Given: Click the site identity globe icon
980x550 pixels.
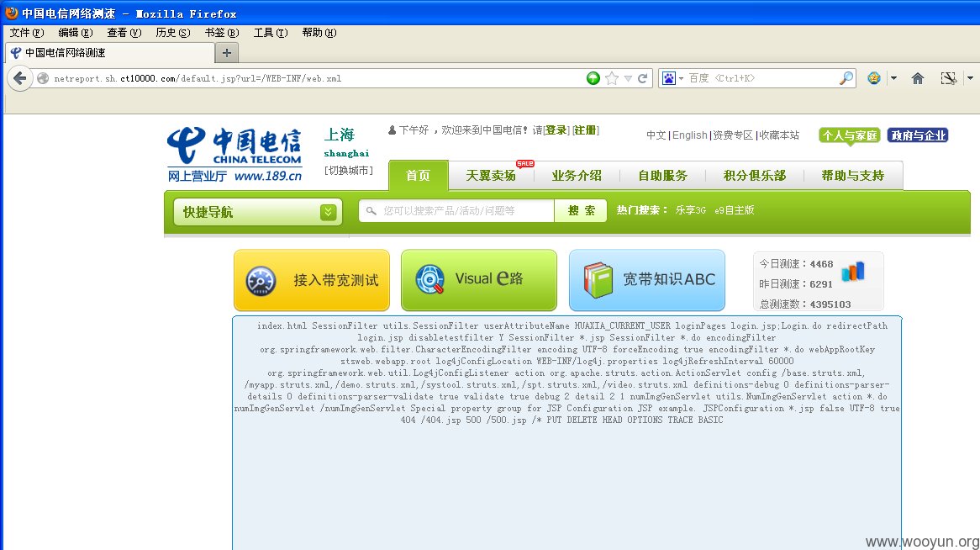Looking at the screenshot, I should pos(43,78).
